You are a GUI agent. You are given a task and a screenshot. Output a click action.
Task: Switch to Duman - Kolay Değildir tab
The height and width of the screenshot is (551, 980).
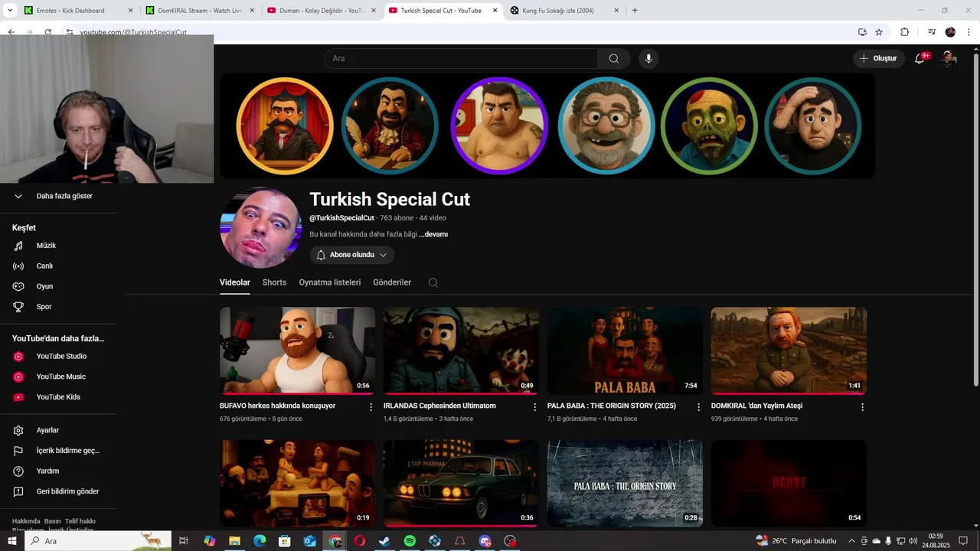coord(320,11)
